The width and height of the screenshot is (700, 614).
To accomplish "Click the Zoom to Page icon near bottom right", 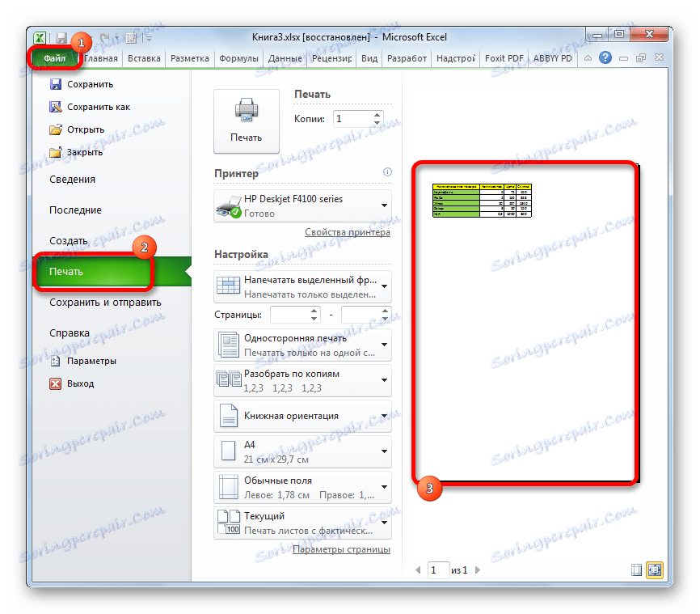I will coord(654,569).
